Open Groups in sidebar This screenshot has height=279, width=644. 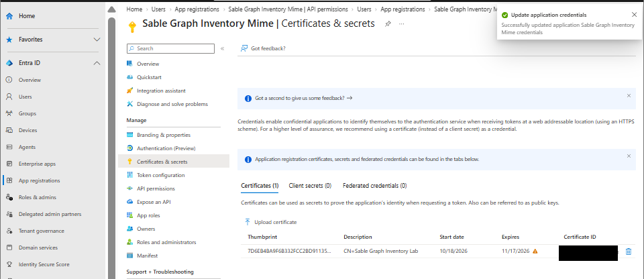click(27, 113)
